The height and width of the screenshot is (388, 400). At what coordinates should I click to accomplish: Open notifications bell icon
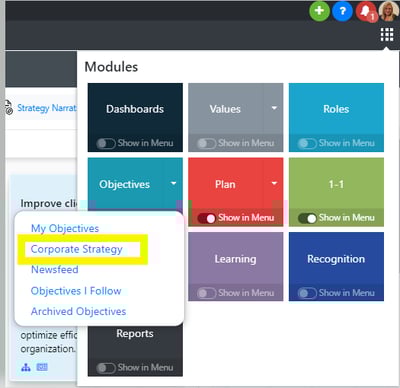coord(366,11)
